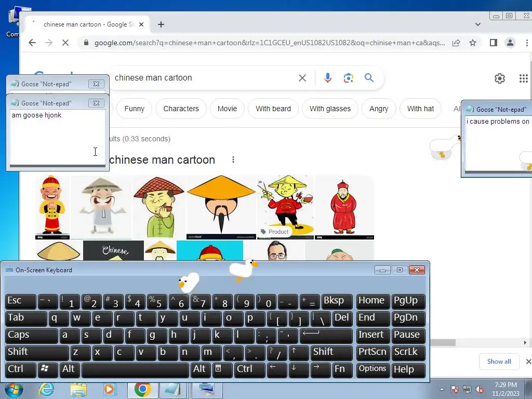Close the Chrome downloads bar

[x=528, y=362]
